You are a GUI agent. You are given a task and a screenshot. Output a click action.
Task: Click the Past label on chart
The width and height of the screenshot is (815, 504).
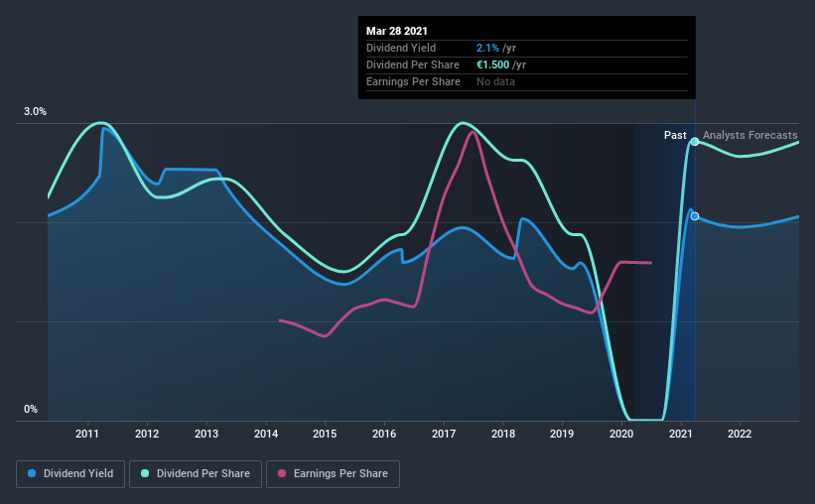tap(675, 135)
